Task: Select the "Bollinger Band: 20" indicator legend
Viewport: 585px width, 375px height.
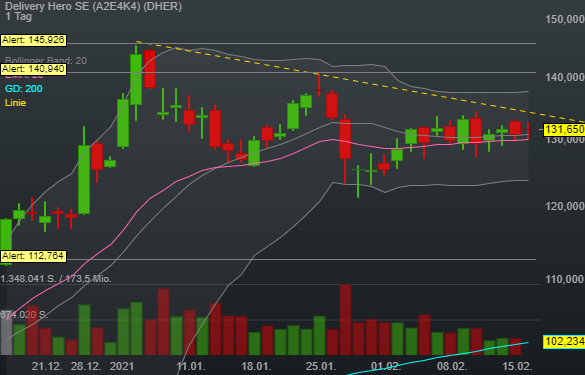Action: [46, 60]
